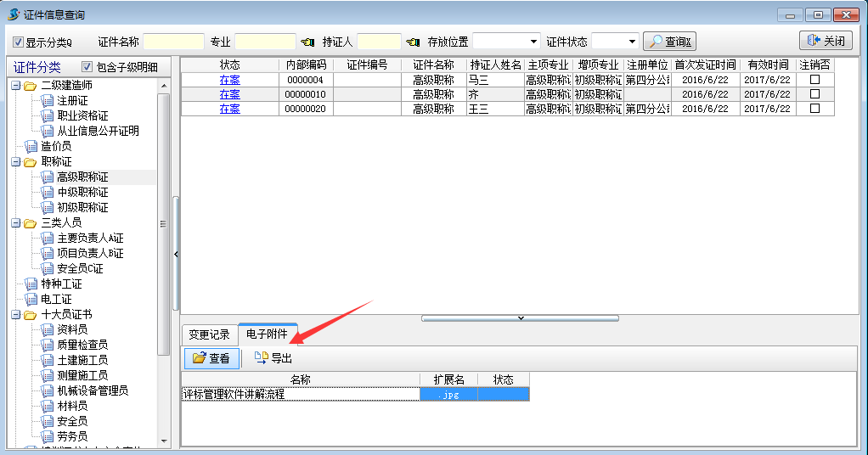
Task: Select the 特种工证 node in tree
Action: [x=61, y=284]
